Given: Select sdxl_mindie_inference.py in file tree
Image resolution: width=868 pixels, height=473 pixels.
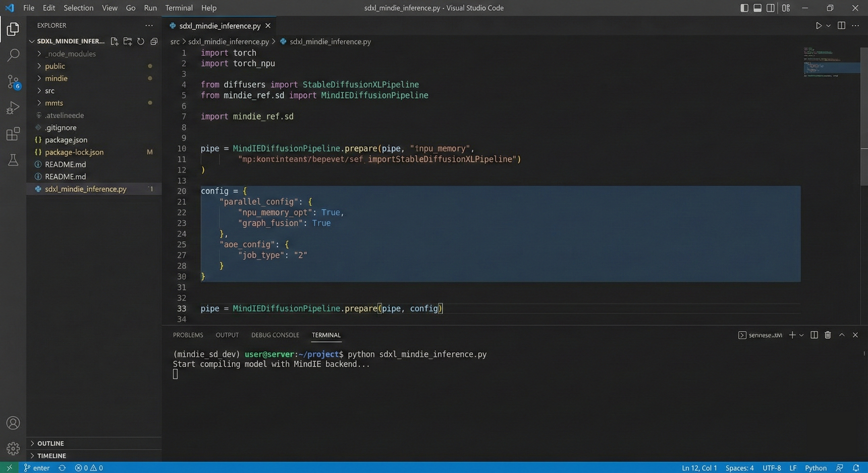Looking at the screenshot, I should [94, 189].
